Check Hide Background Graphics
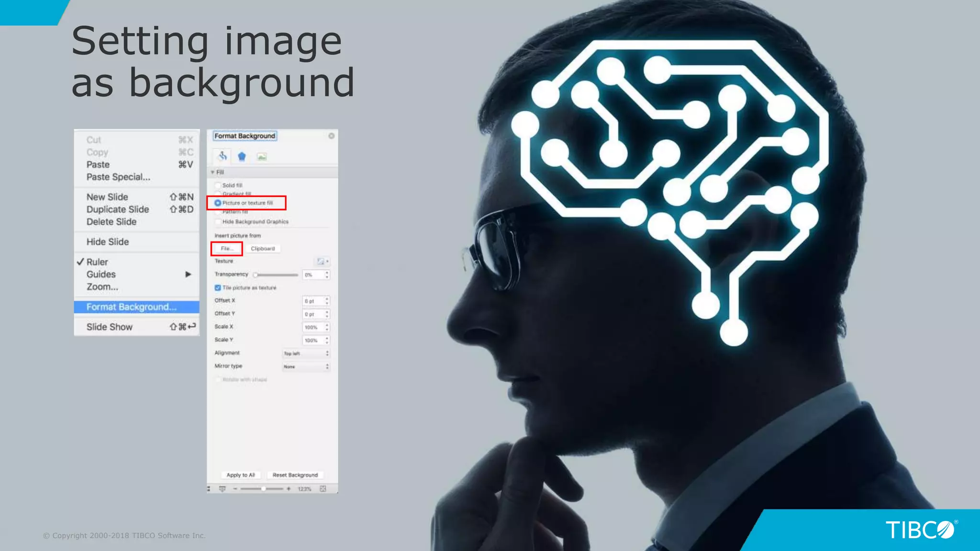This screenshot has height=551, width=980. [218, 221]
